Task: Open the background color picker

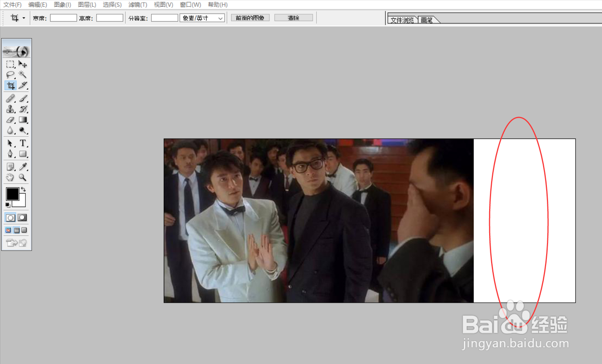Action: pos(22,203)
